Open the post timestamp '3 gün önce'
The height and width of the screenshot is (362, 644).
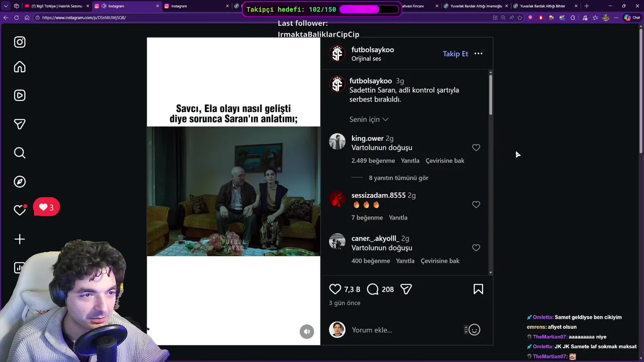[345, 303]
